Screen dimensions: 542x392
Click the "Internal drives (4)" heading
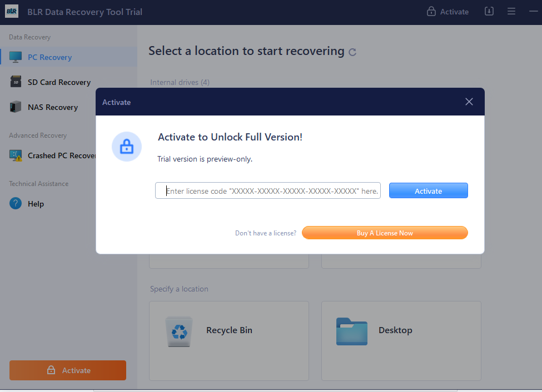(x=180, y=82)
